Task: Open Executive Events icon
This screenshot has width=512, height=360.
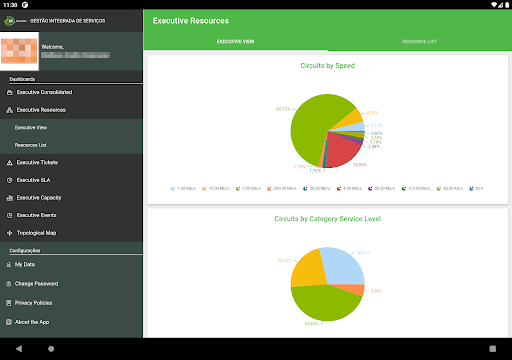Action: (10, 215)
